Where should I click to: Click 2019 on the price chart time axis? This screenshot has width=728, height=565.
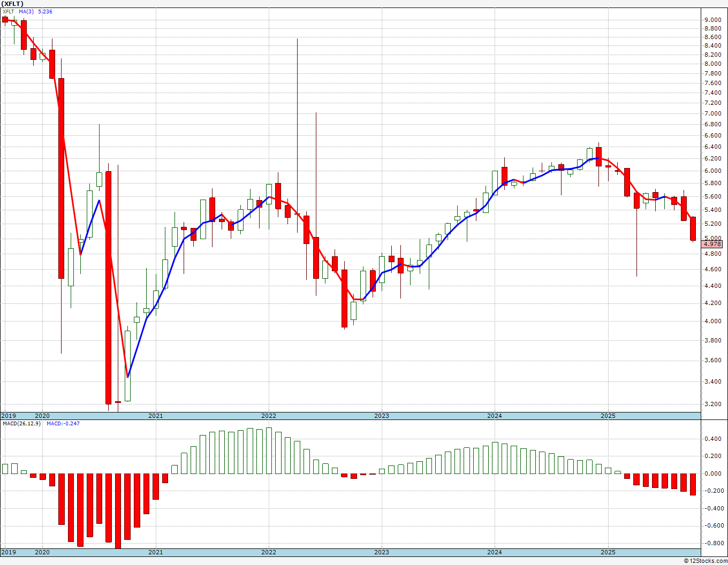point(9,416)
